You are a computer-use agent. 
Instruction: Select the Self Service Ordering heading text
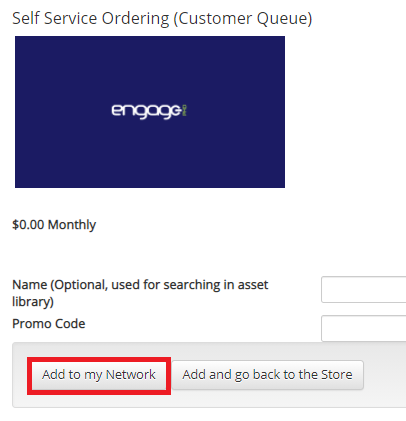pyautogui.click(x=162, y=18)
